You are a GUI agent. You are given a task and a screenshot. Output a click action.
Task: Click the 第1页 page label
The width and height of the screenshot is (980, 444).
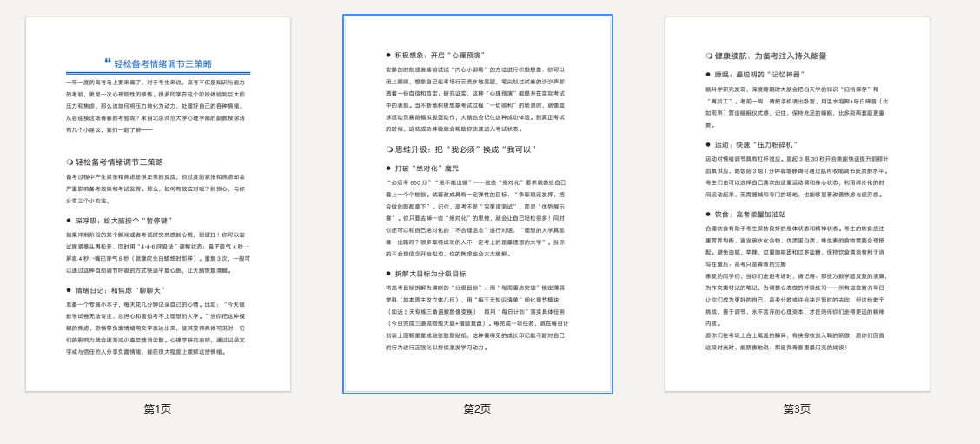tap(157, 408)
